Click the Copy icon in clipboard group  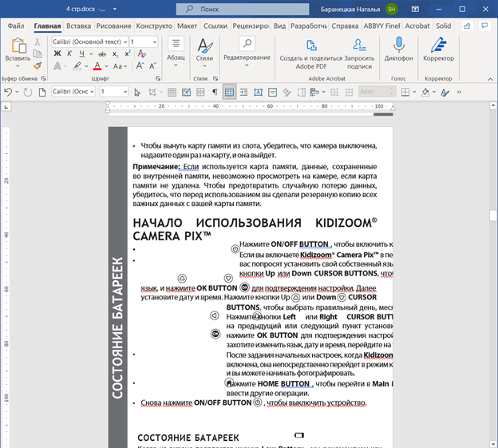38,54
